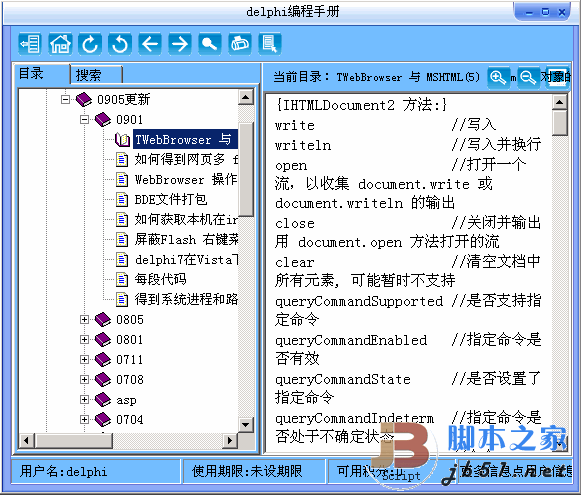
Task: Click the counter-clockwise undo arrow icon
Action: [120, 44]
